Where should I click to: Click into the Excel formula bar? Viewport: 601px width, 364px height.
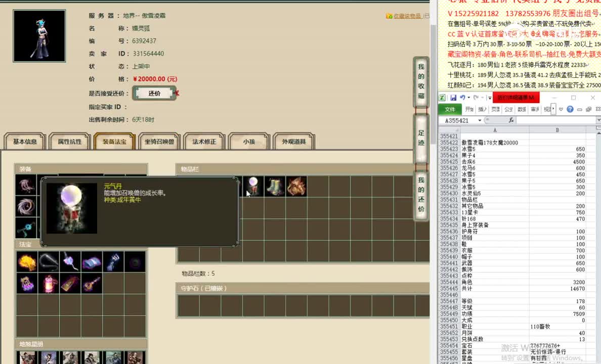(556, 120)
